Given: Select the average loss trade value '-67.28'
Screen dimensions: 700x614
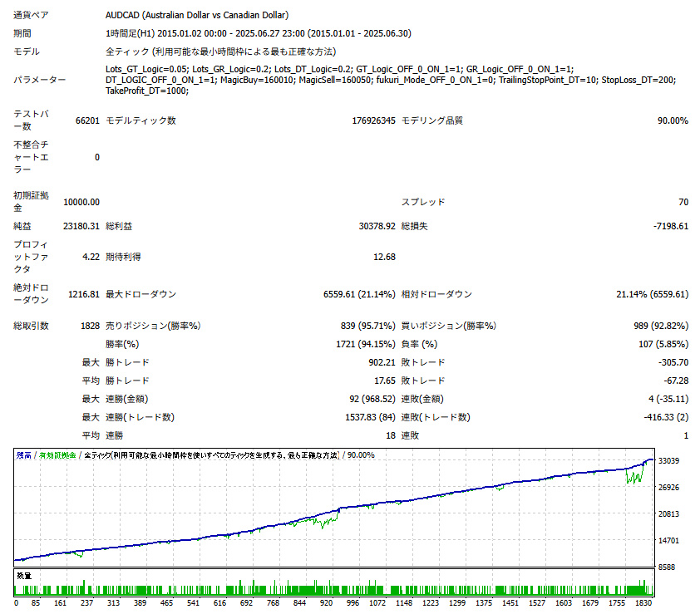Looking at the screenshot, I should click(675, 381).
